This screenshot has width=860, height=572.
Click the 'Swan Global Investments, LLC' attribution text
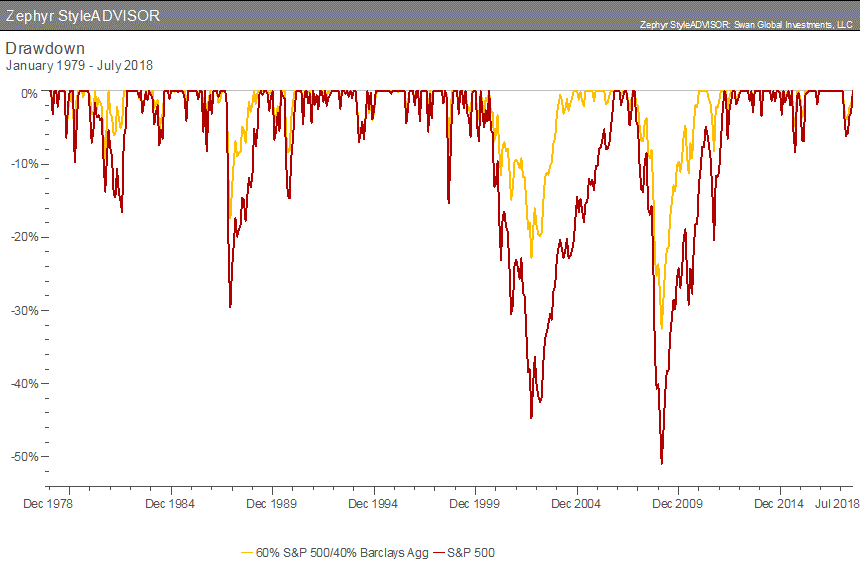tap(793, 25)
